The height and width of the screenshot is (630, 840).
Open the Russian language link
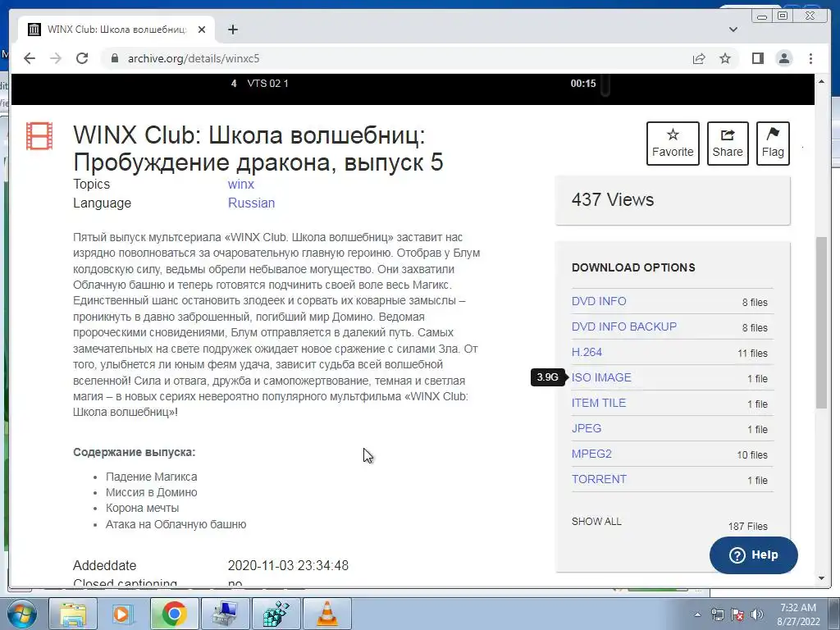[251, 203]
